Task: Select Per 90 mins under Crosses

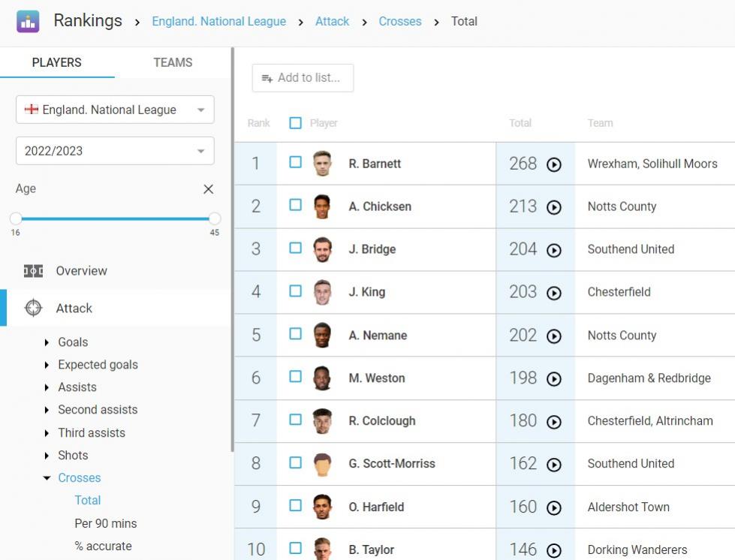Action: coord(106,523)
